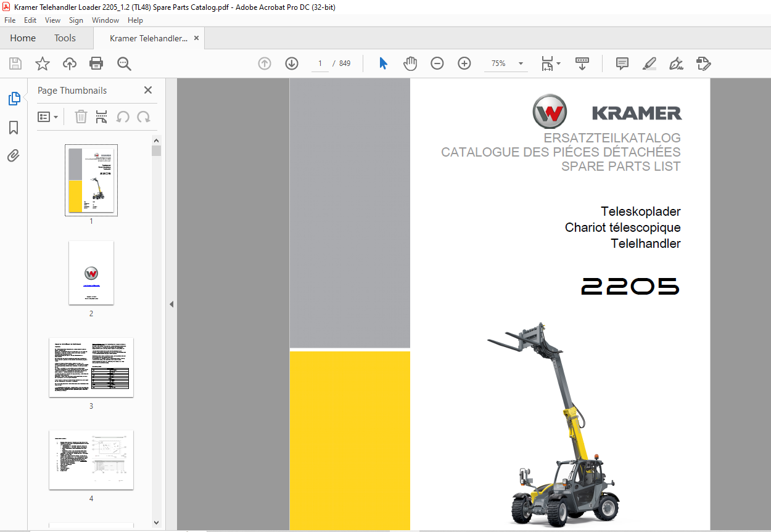Open the Edit menu

click(x=30, y=20)
